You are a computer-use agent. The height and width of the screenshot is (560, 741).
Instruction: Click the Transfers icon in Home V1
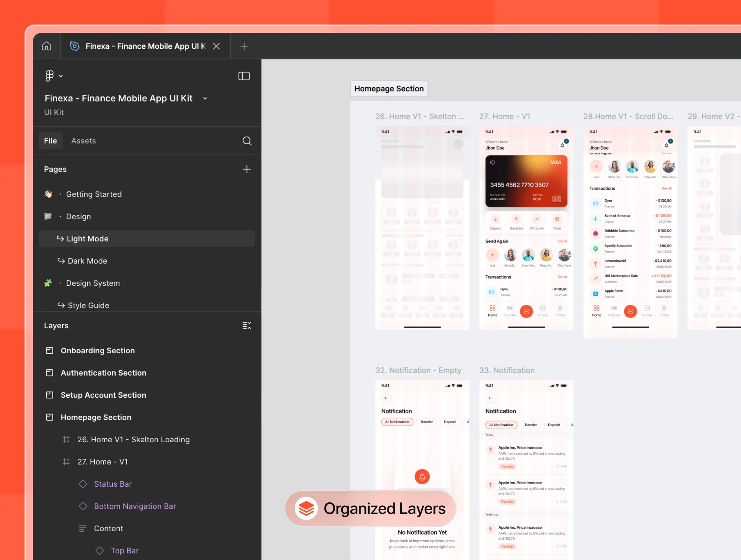pos(516,219)
